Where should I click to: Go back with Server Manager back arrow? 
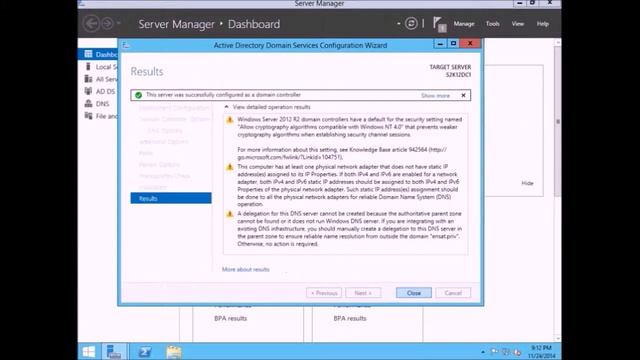click(x=91, y=24)
